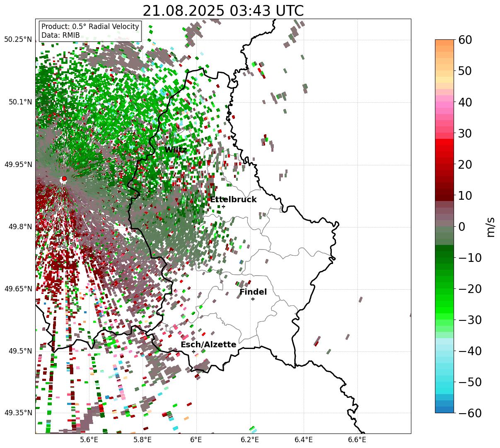This screenshot has width=500, height=448.
Task: Click the Findel location label
Action: coord(253,292)
